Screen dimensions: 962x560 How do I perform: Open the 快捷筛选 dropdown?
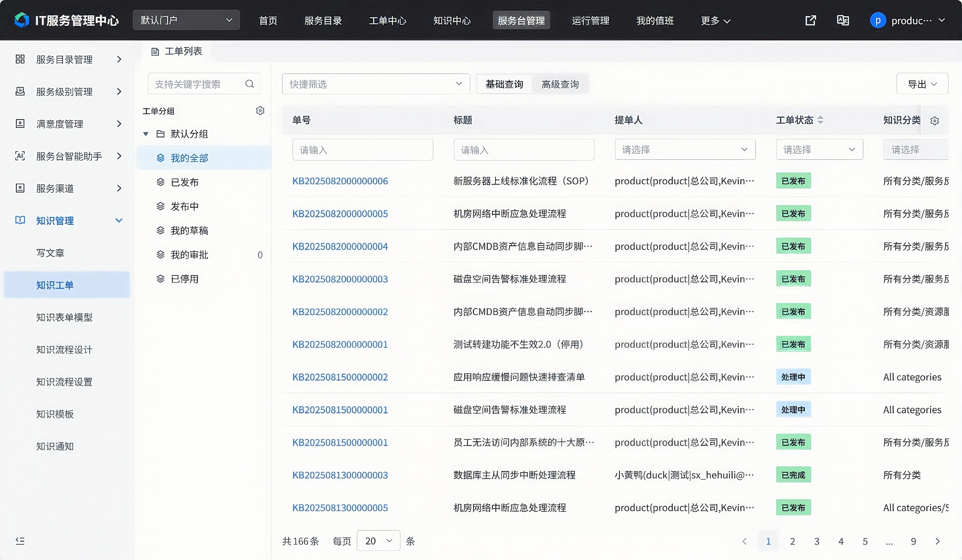(376, 83)
